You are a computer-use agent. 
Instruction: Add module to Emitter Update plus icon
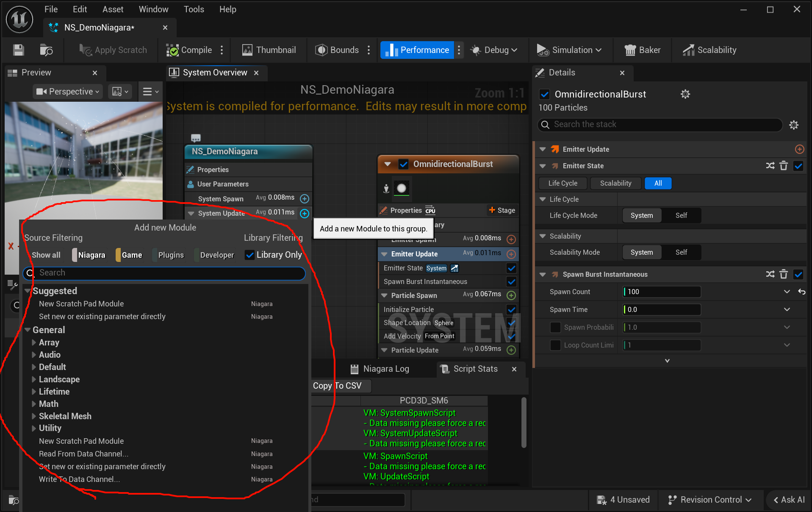coord(511,254)
